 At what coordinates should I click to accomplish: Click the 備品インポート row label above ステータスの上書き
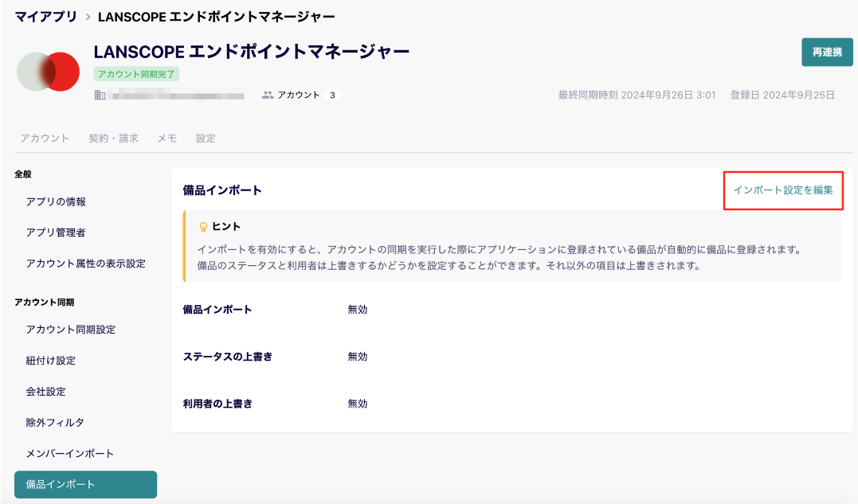tap(217, 310)
